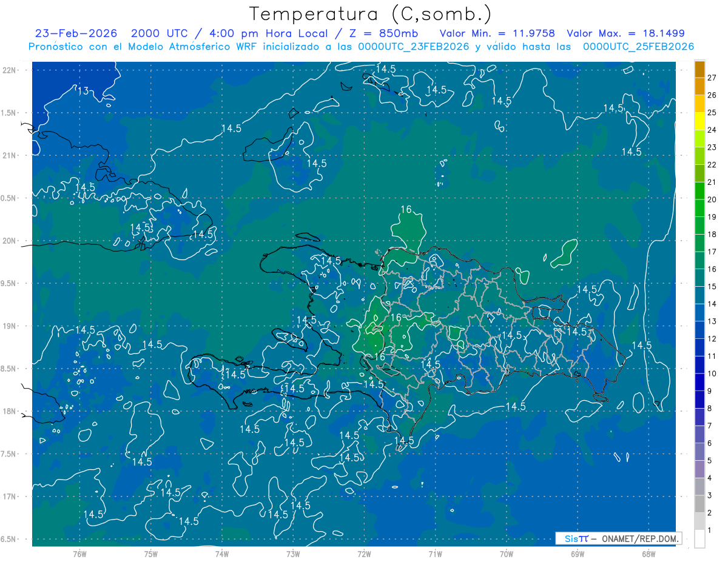This screenshot has width=728, height=562.
Task: Click legend value "24"
Action: [712, 130]
